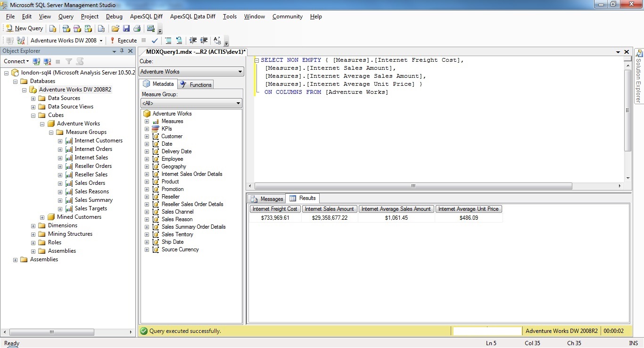Click the Increase Indent icon
This screenshot has height=348, width=644.
(204, 41)
